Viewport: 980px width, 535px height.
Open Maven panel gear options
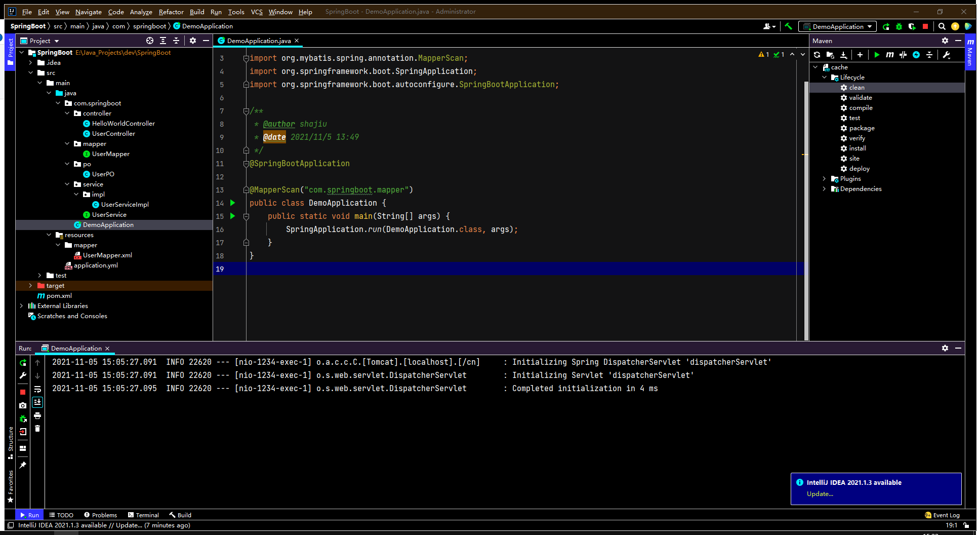945,41
